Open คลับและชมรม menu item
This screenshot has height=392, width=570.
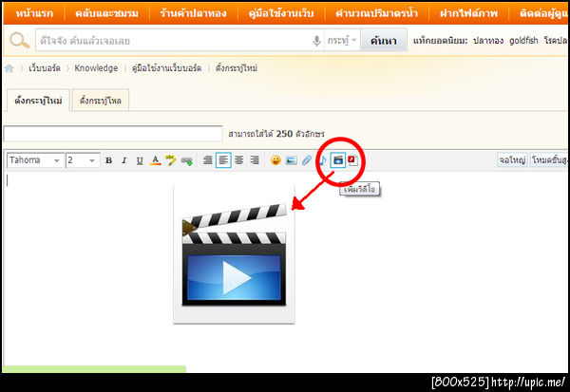pyautogui.click(x=106, y=13)
